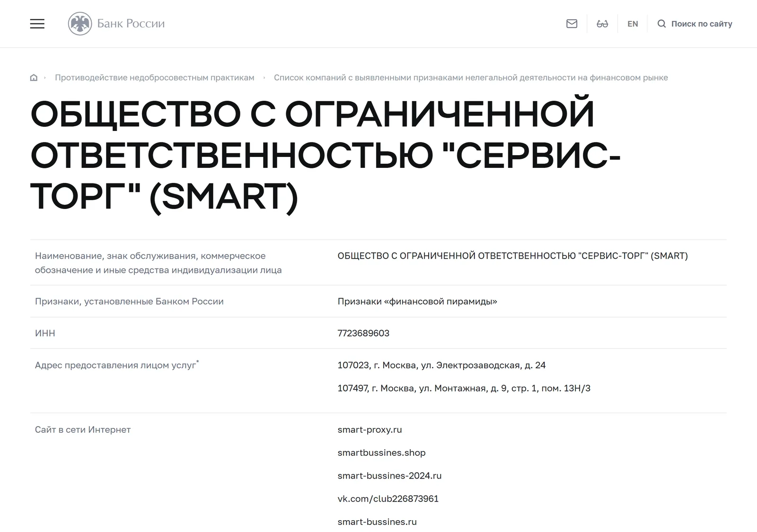757x532 pixels.
Task: Click site entry vk.com/club226873961
Action: coord(388,499)
